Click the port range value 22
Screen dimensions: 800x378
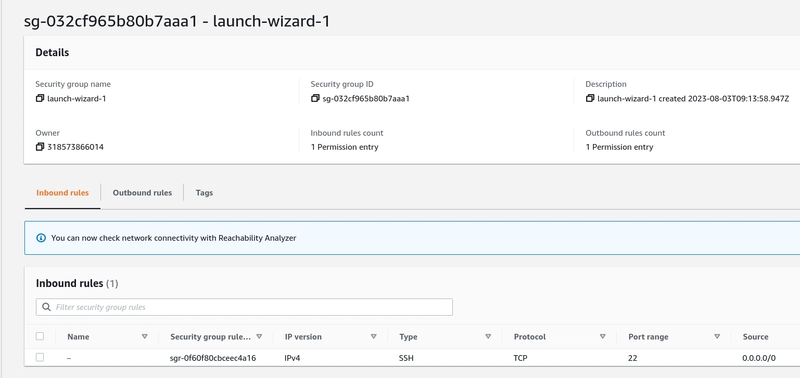pyautogui.click(x=633, y=358)
